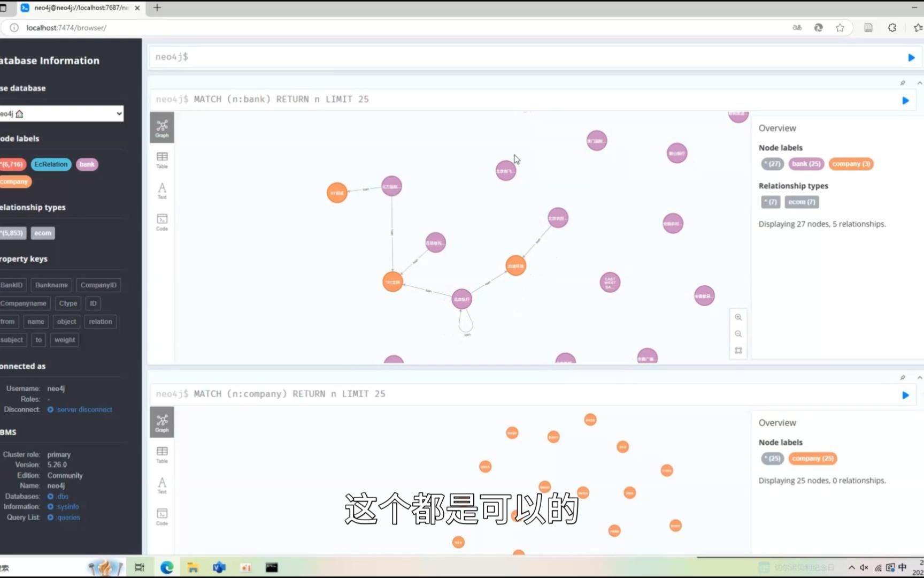Click the Bankname property key
The image size is (924, 578).
[x=51, y=285]
